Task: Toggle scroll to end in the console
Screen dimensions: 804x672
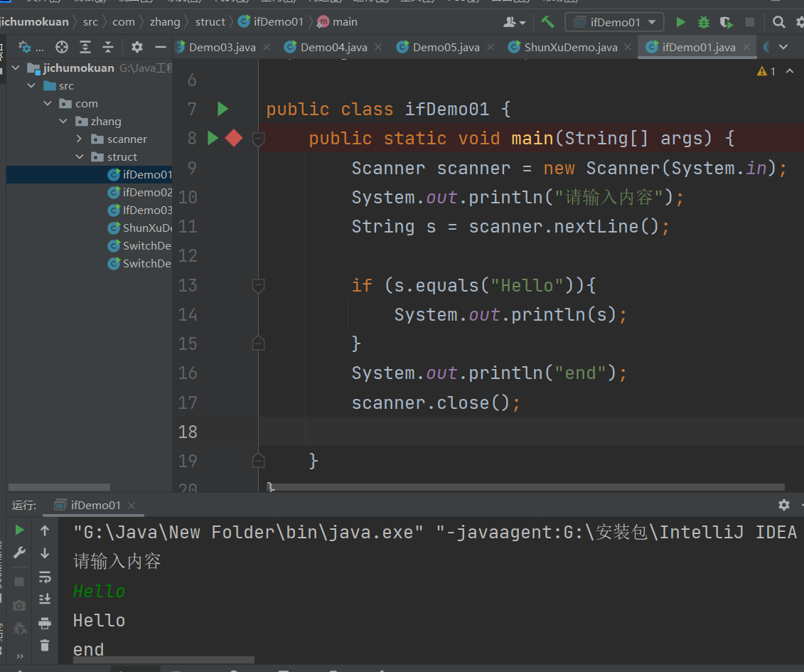Action: point(45,599)
